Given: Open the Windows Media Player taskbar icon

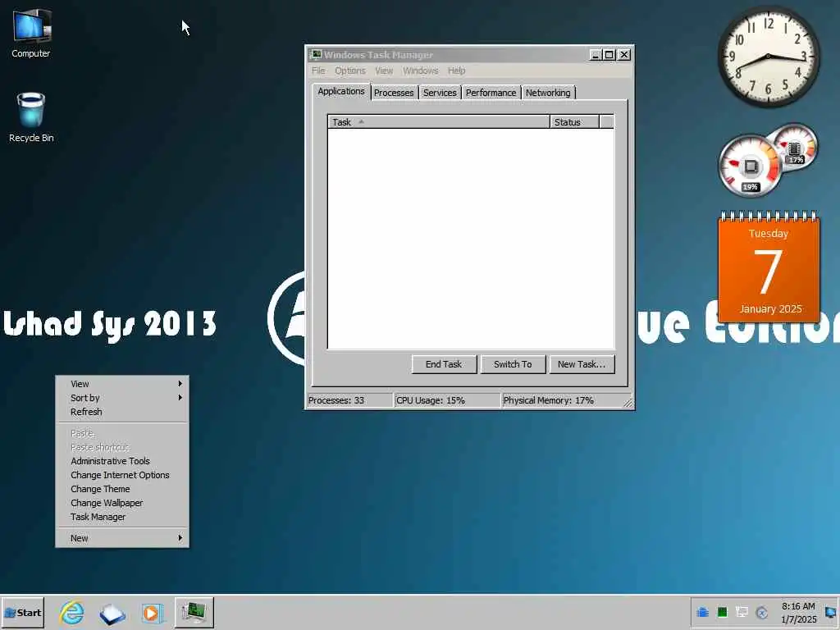Looking at the screenshot, I should (152, 613).
